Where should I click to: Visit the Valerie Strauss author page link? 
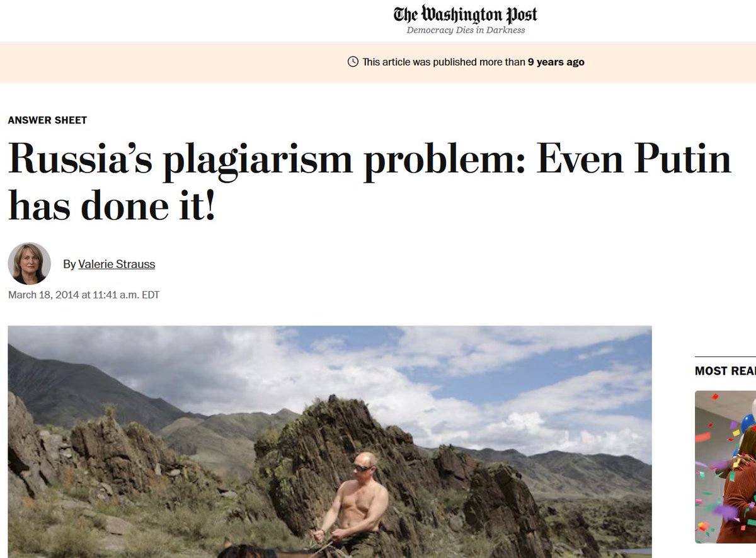click(x=117, y=265)
